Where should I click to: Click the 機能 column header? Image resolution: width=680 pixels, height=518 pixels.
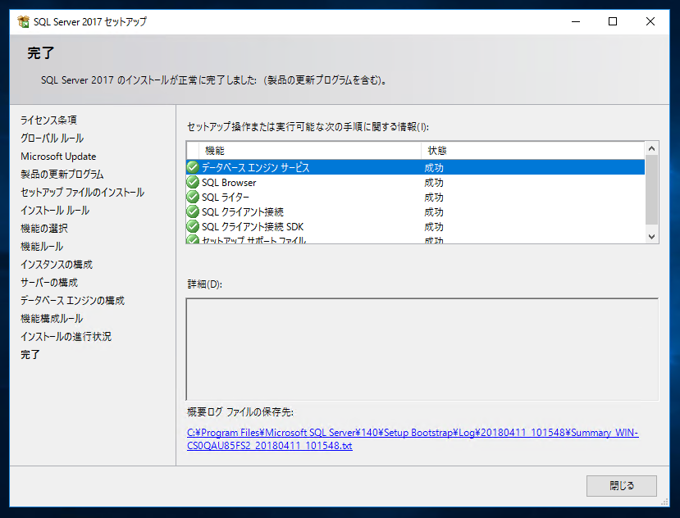coord(310,151)
